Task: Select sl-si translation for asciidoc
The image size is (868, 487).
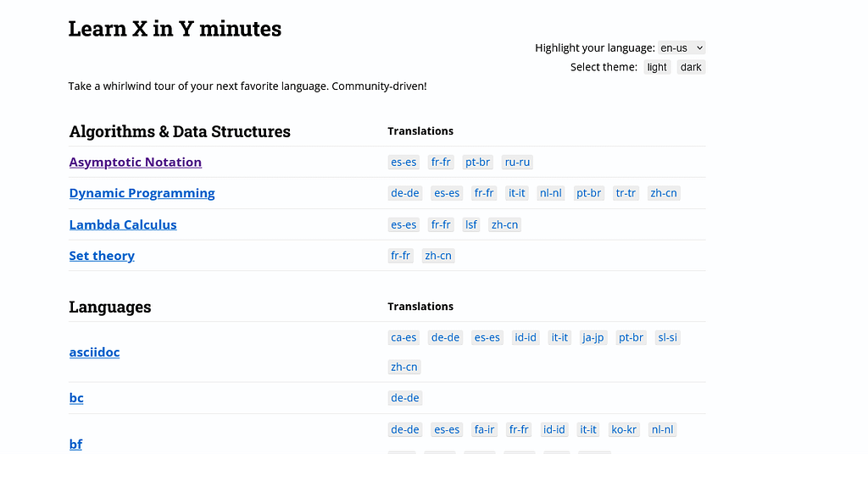Action: coord(667,338)
